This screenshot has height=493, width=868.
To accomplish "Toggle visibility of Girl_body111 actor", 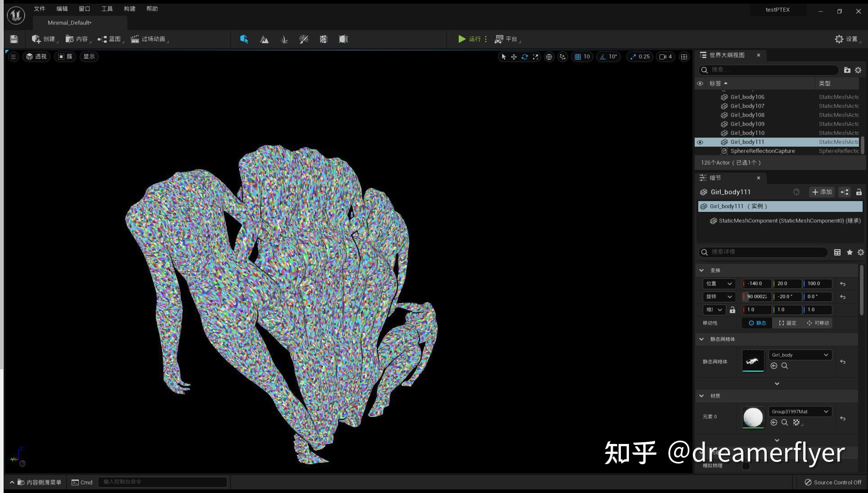I will (701, 142).
